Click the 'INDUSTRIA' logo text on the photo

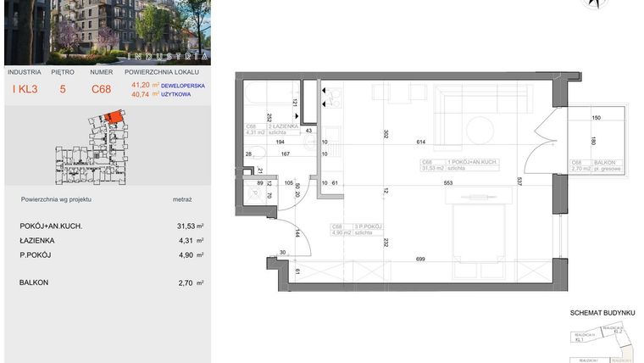click(168, 56)
